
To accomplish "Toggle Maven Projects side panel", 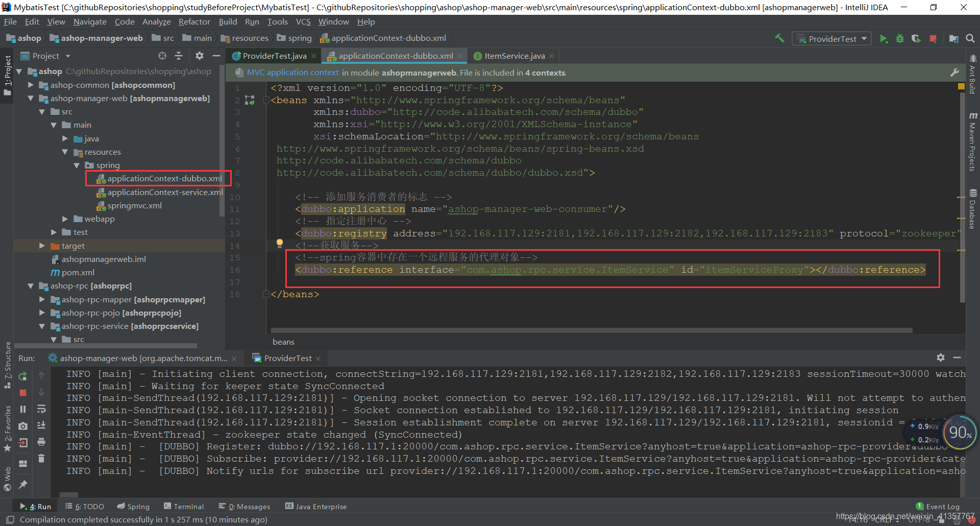I will 973,141.
